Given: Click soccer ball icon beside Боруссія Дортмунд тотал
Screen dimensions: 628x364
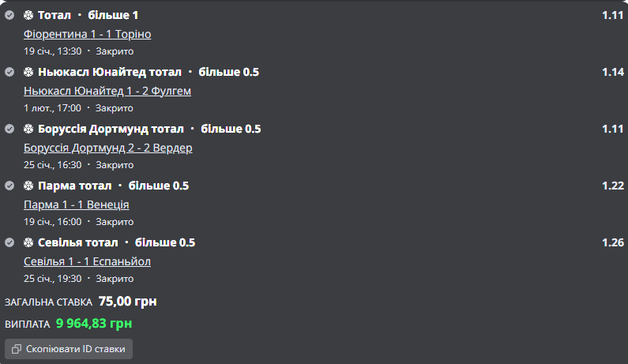Looking at the screenshot, I should pos(28,129).
